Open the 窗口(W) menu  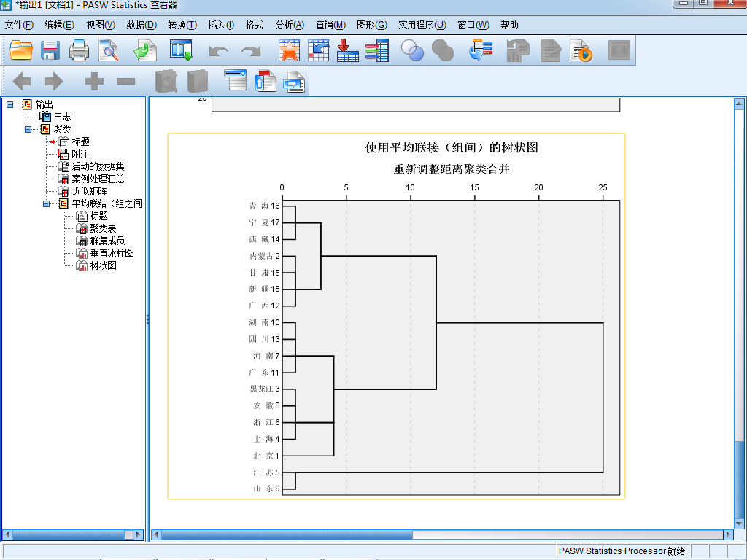(x=473, y=25)
